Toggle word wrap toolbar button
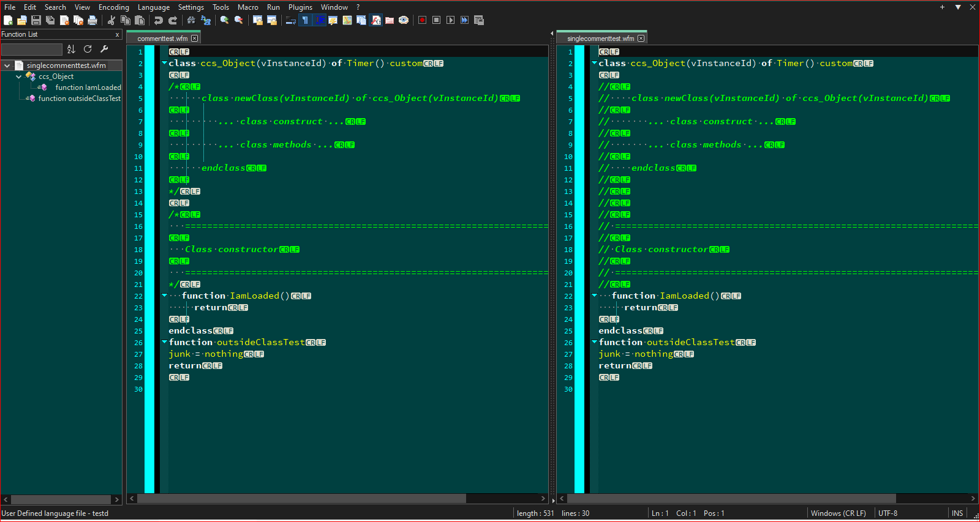The height and width of the screenshot is (522, 980). (291, 20)
